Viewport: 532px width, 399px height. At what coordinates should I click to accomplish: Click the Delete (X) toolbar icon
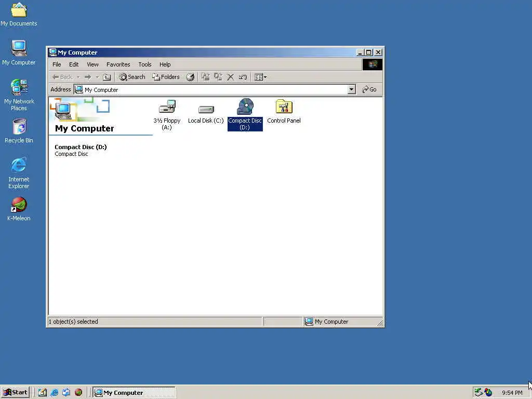pos(230,77)
